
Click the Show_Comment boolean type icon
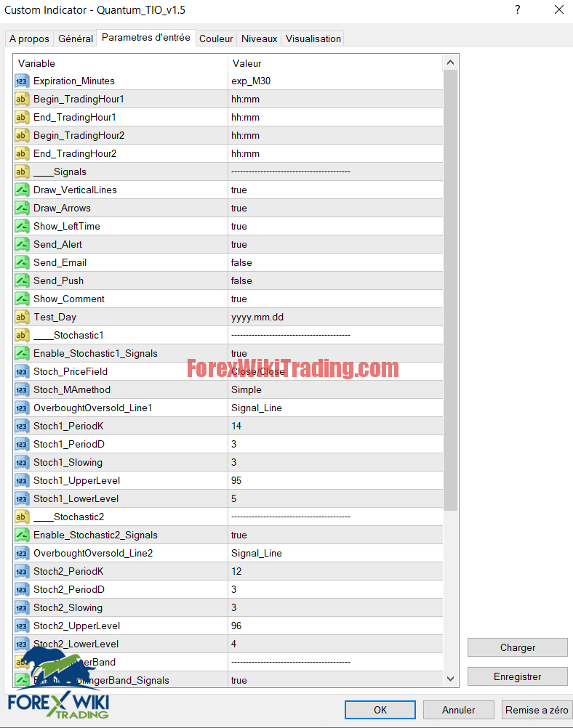[22, 299]
